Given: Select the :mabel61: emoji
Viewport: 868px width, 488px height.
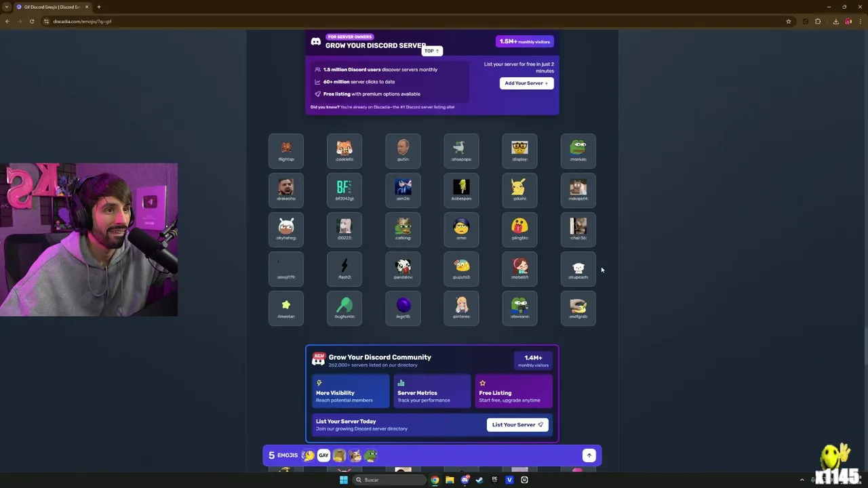Looking at the screenshot, I should [x=519, y=269].
